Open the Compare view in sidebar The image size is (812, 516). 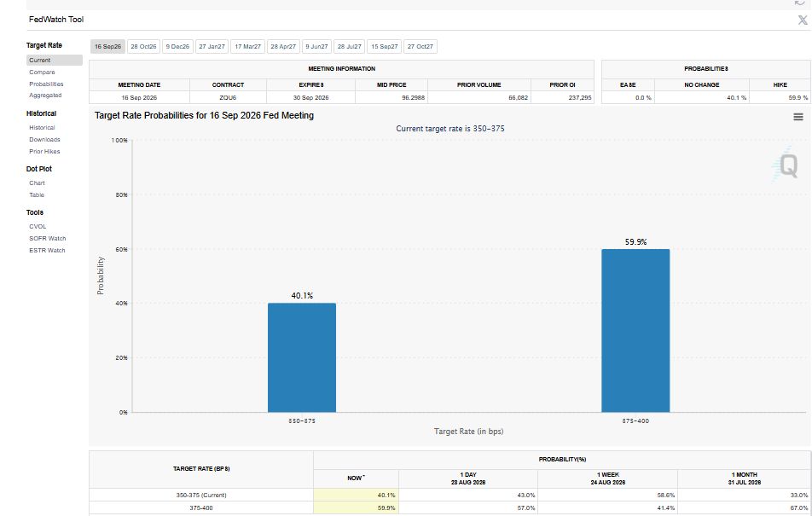(x=42, y=72)
